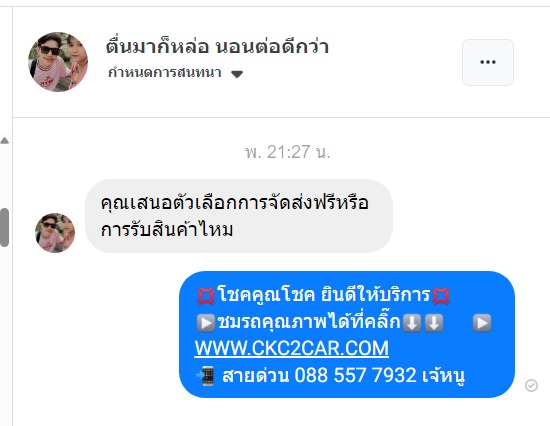The width and height of the screenshot is (550, 426).
Task: Click the scroll up arrow on left scrollbar
Action: (5, 141)
